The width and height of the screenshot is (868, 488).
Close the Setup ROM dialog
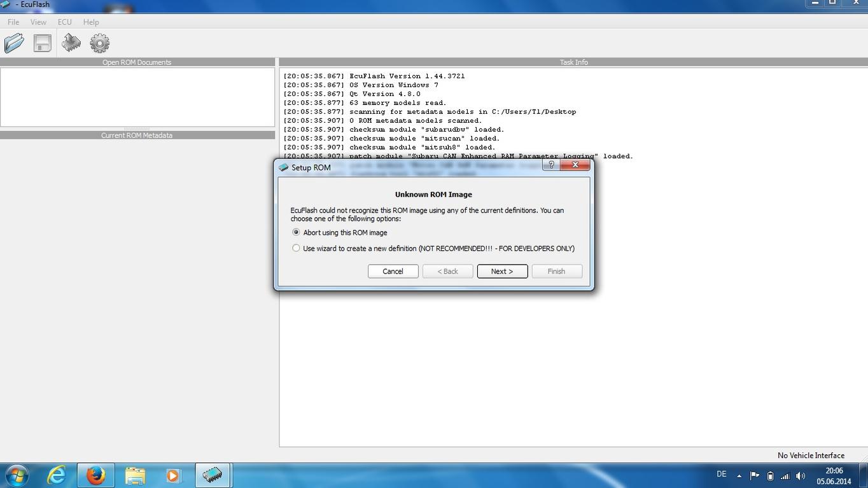[x=575, y=165]
